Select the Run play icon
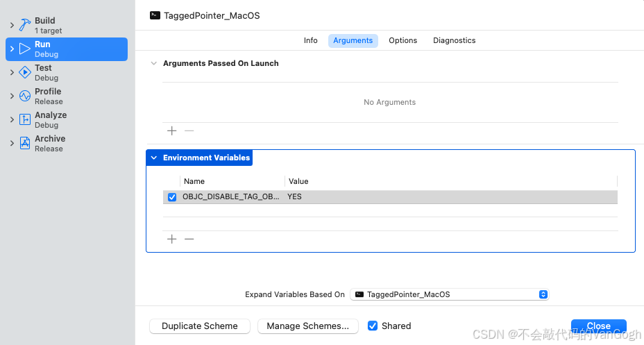Viewport: 644px width, 345px height. click(x=25, y=49)
